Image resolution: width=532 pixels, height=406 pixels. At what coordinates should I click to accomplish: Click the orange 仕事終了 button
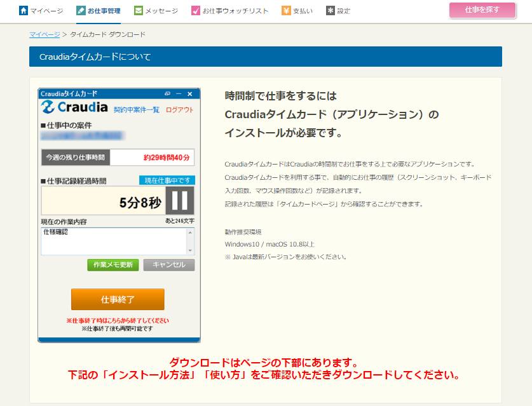[118, 299]
